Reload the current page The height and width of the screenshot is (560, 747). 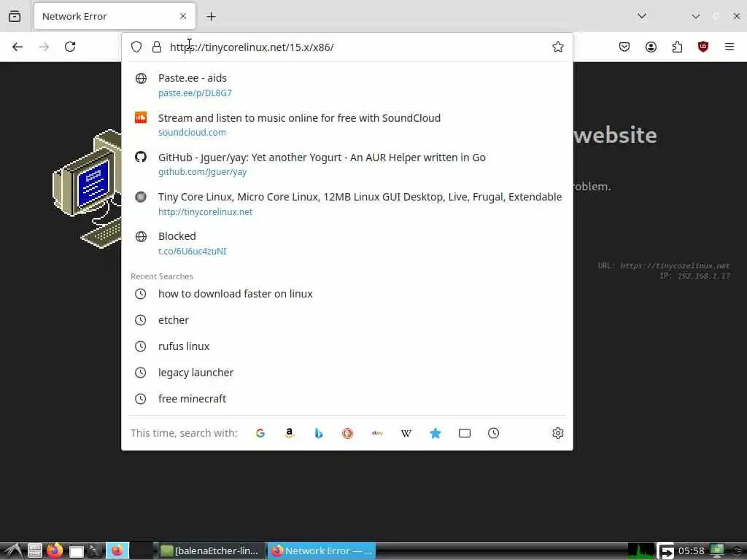[x=70, y=47]
